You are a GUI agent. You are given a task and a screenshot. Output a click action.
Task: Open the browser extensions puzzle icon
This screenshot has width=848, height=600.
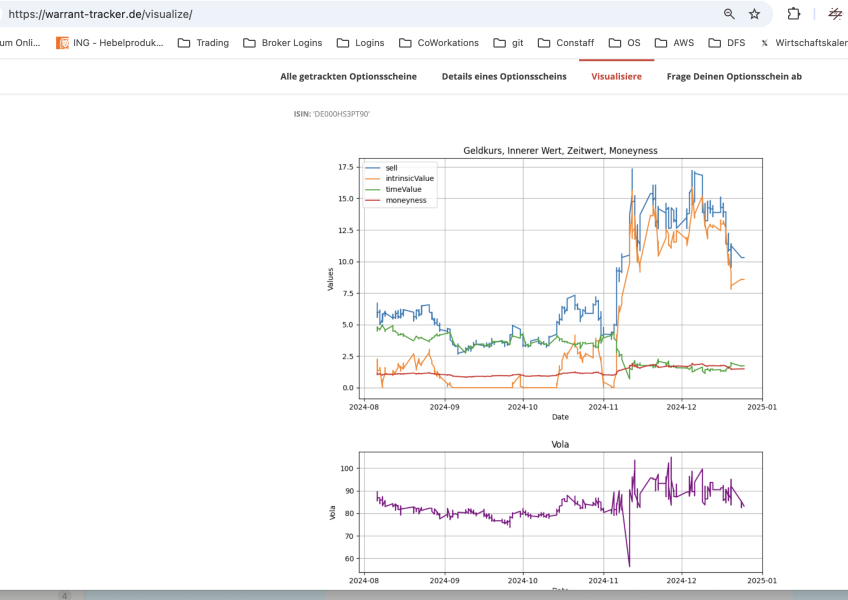tap(794, 14)
